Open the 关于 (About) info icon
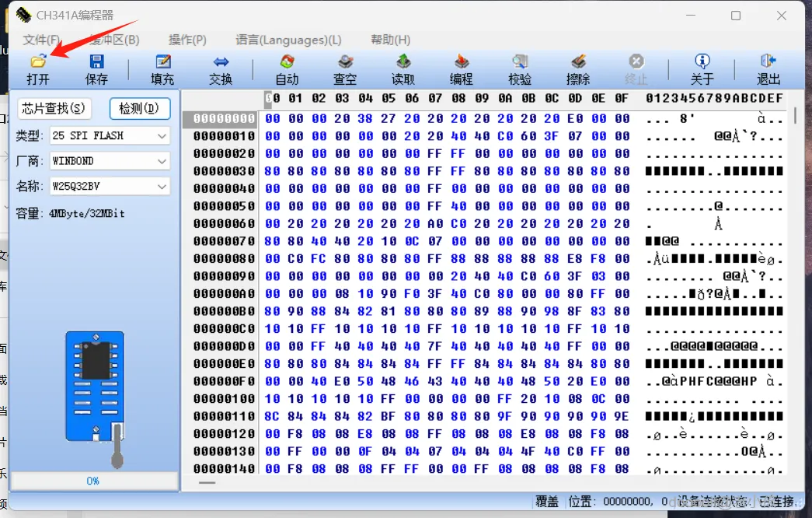The image size is (812, 518). tap(702, 61)
